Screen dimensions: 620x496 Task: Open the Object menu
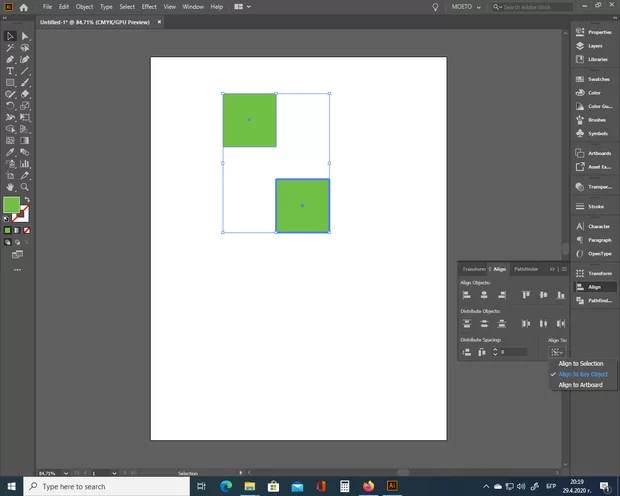84,6
